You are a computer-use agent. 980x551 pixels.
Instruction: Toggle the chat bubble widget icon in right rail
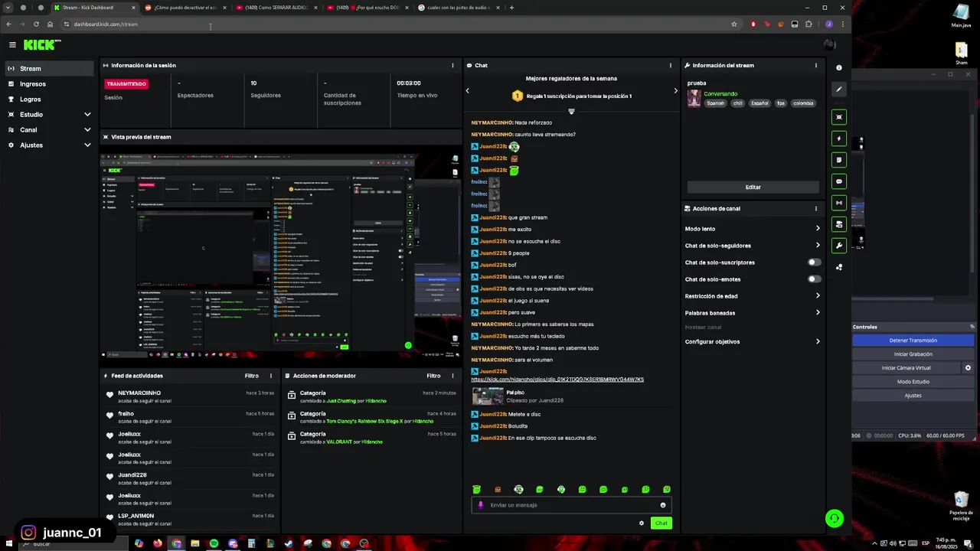(839, 181)
